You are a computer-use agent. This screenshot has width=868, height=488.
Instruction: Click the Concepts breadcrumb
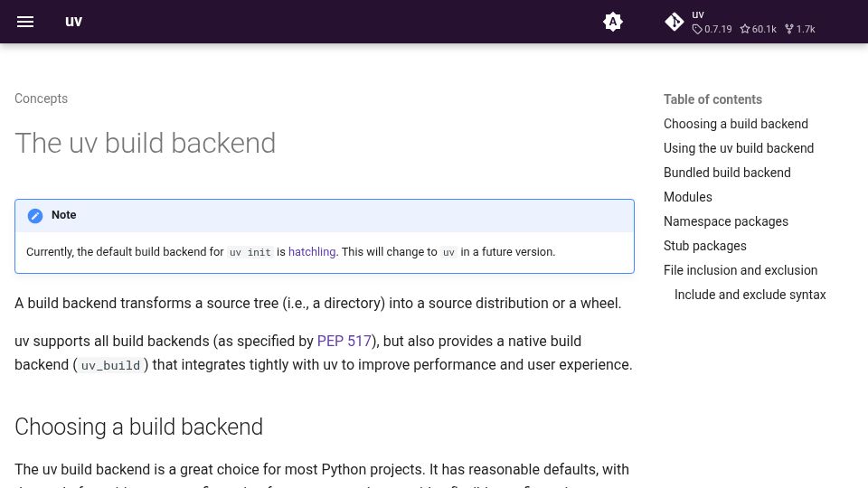[41, 99]
